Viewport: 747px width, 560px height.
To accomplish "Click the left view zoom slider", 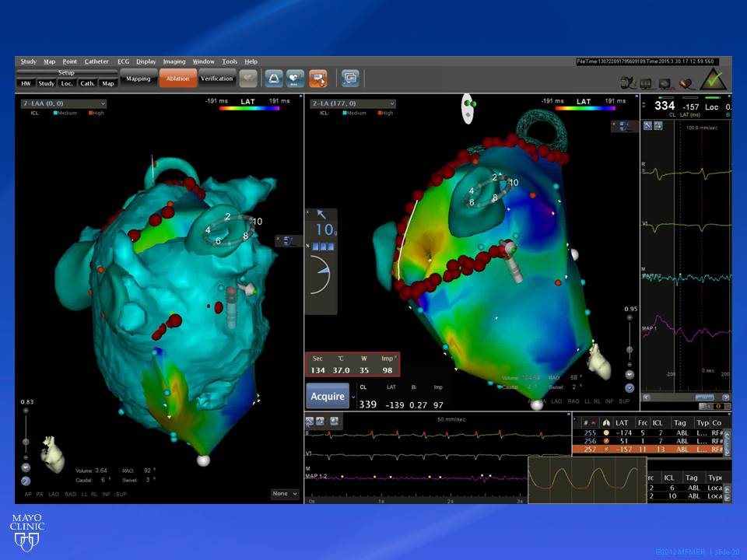I will coord(26,441).
